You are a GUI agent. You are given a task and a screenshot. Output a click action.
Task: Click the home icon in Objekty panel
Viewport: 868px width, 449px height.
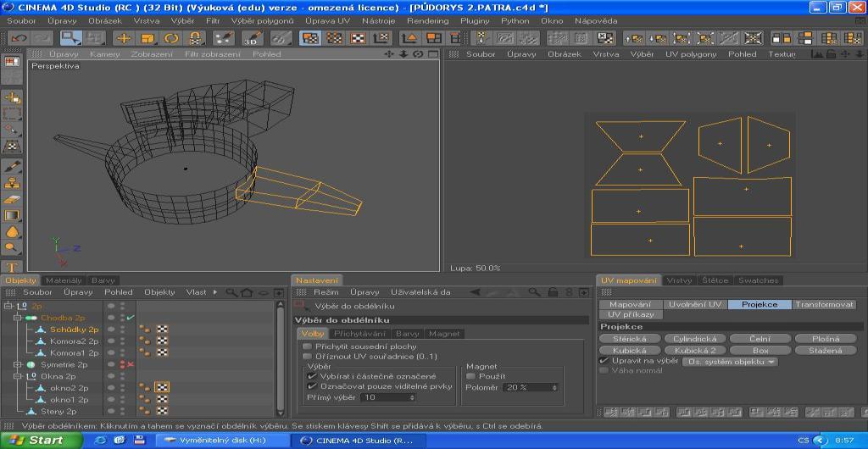247,292
